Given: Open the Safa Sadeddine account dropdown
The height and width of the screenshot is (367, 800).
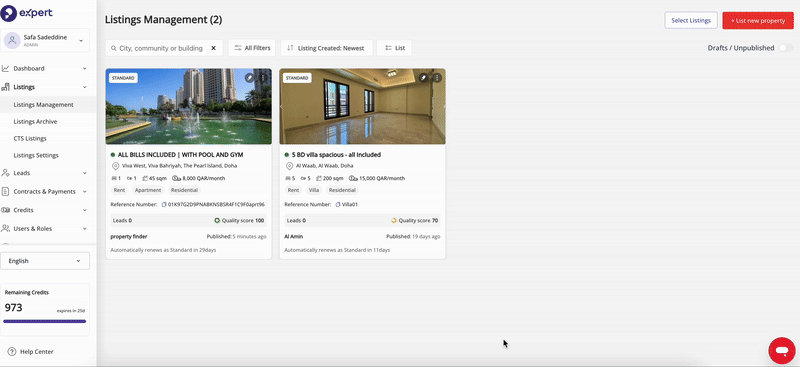Looking at the screenshot, I should [x=81, y=40].
